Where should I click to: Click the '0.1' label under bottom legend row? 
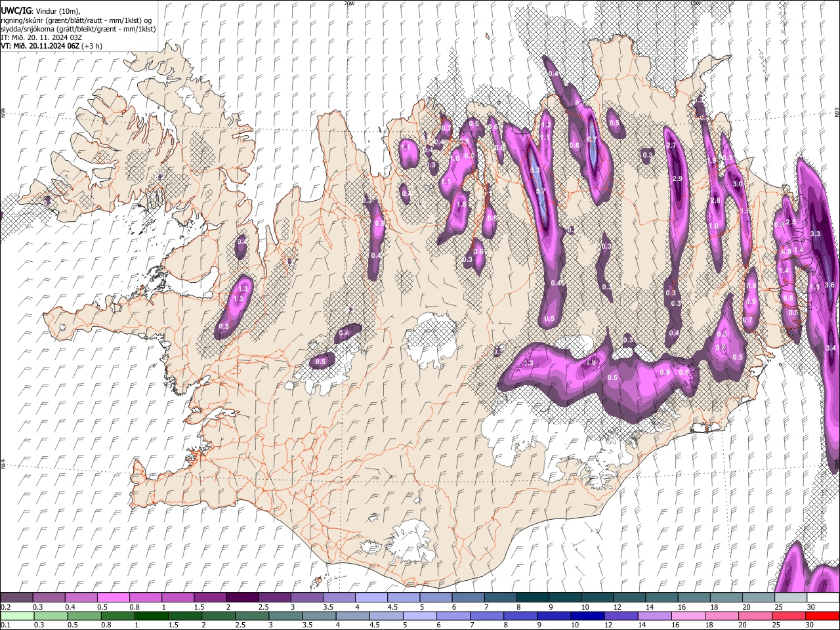[x=5, y=625]
